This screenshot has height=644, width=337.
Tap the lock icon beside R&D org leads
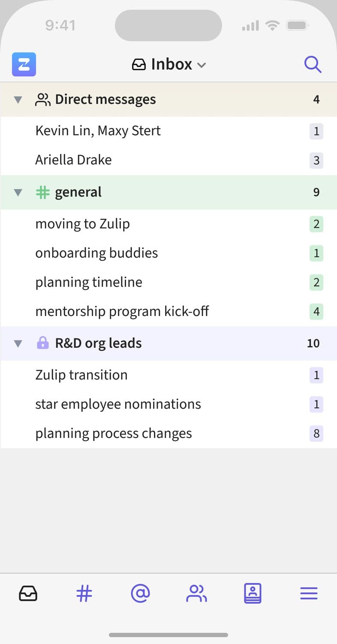point(42,343)
